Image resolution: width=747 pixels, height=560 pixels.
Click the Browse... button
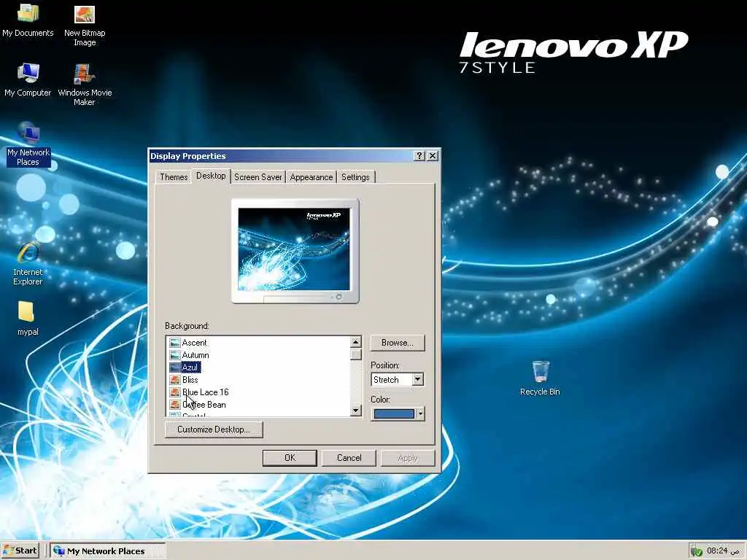click(x=398, y=343)
